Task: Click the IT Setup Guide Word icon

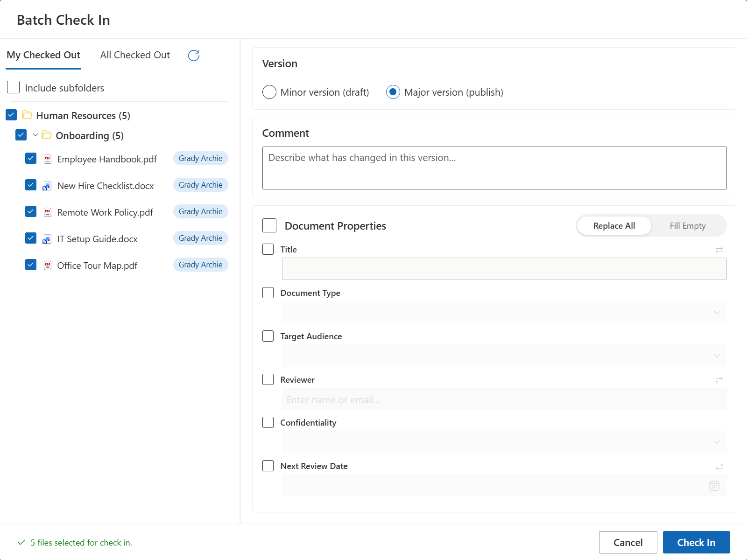Action: click(47, 239)
